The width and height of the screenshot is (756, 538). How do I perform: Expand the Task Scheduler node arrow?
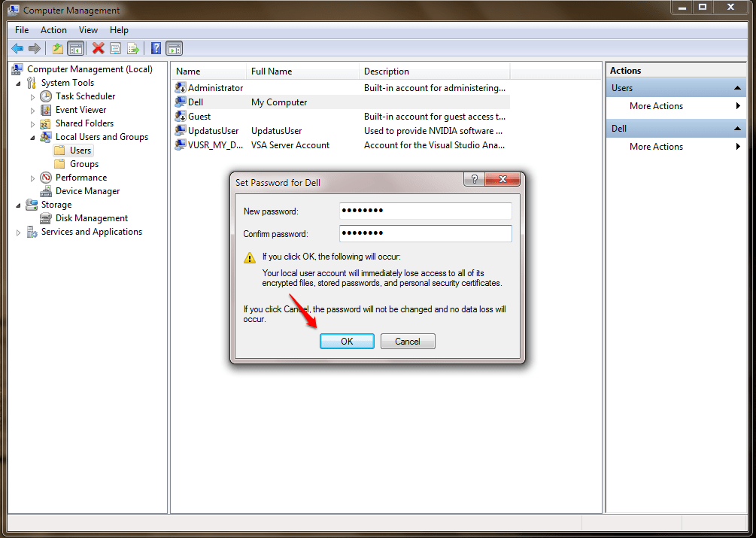(33, 97)
